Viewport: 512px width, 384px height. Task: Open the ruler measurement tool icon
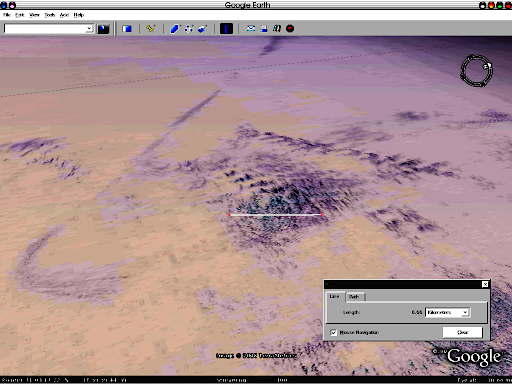pyautogui.click(x=226, y=29)
